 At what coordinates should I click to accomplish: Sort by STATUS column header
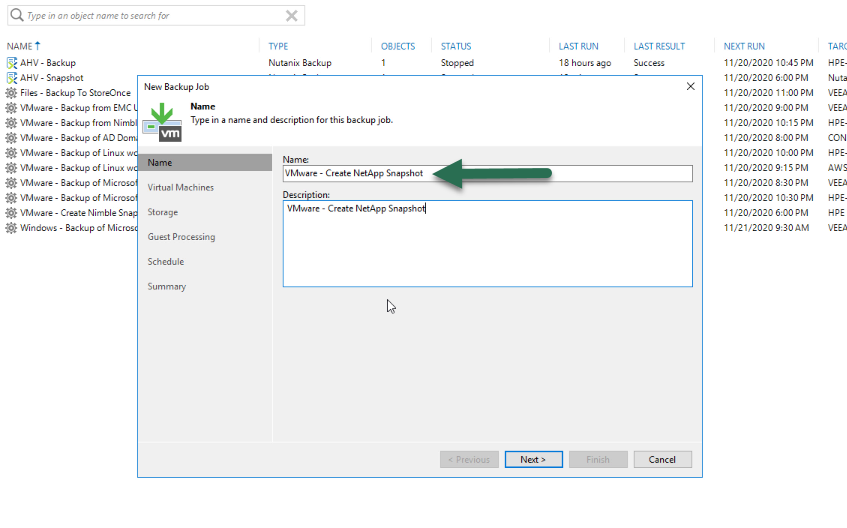[x=456, y=46]
